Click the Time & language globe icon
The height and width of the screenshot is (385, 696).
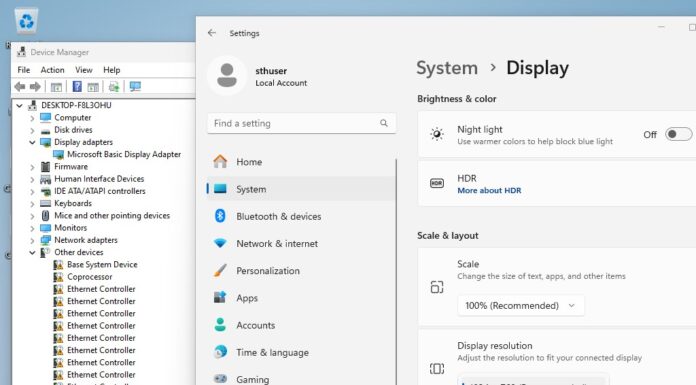[x=220, y=352]
